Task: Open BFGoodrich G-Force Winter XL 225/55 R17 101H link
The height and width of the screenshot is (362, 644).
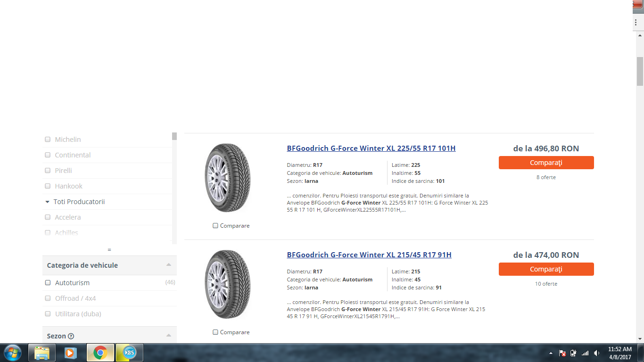Action: point(371,148)
